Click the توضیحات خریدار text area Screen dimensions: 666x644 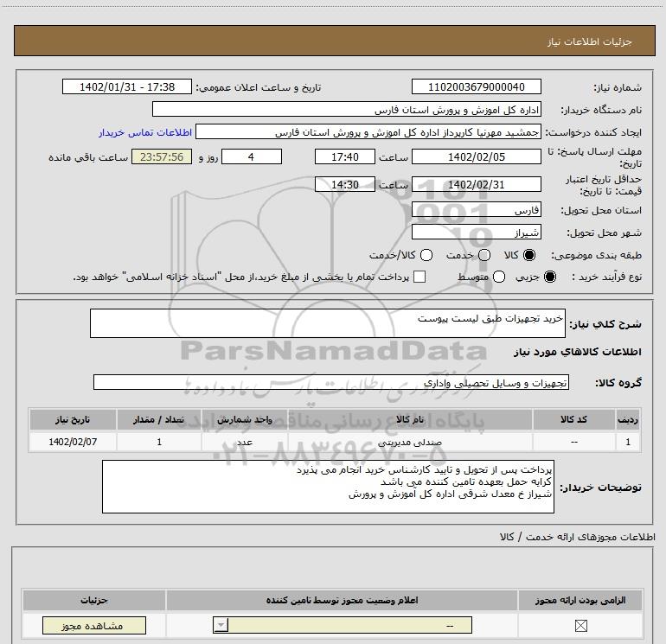pyautogui.click(x=328, y=487)
